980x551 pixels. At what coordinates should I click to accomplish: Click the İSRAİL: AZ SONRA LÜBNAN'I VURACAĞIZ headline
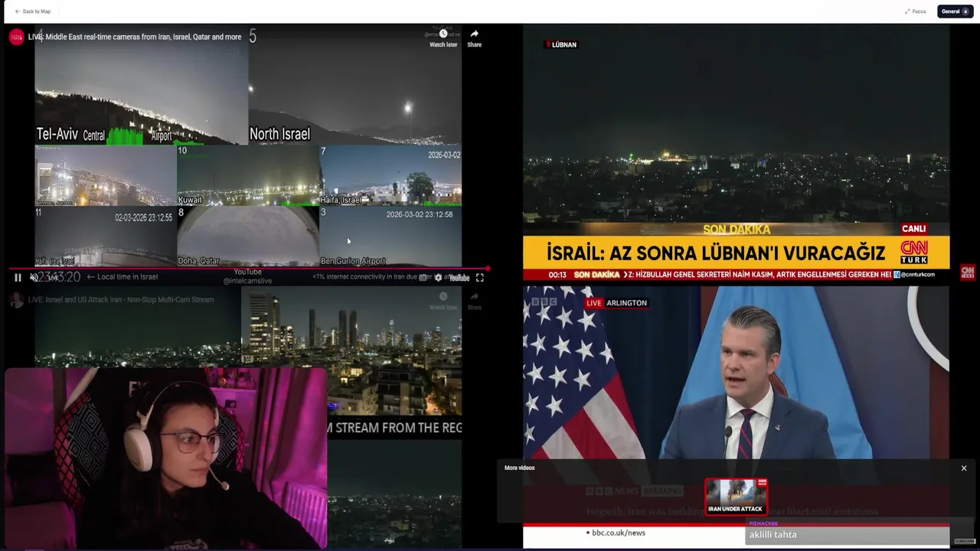(x=716, y=253)
